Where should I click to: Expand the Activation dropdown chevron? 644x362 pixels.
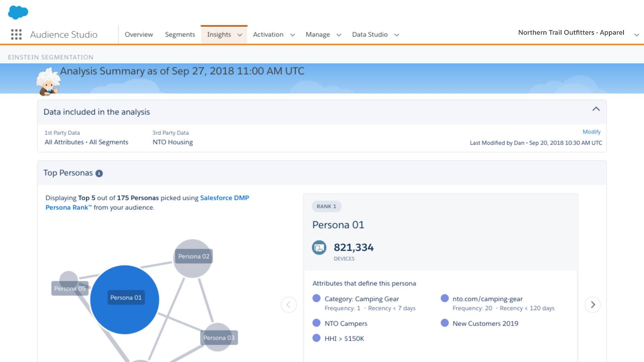click(x=293, y=35)
